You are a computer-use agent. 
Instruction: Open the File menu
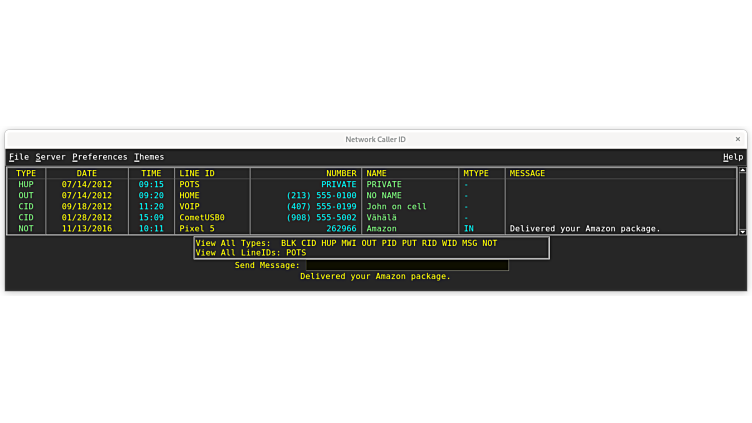tap(19, 157)
